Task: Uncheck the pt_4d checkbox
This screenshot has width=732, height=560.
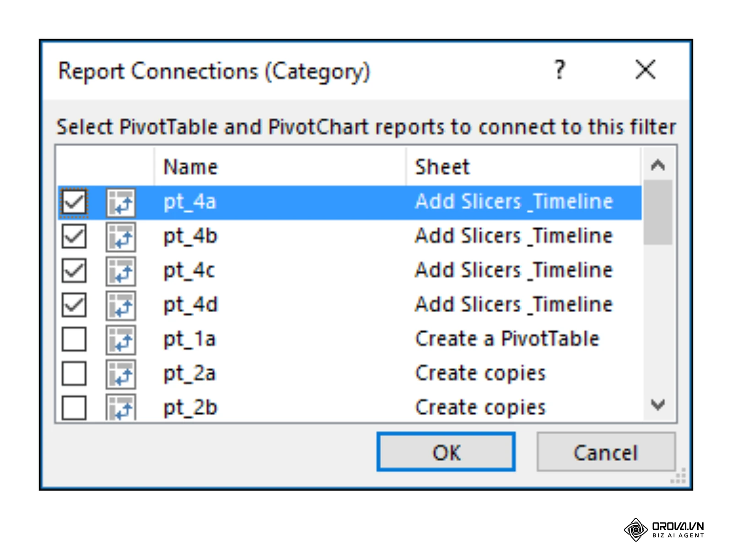Action: tap(74, 305)
